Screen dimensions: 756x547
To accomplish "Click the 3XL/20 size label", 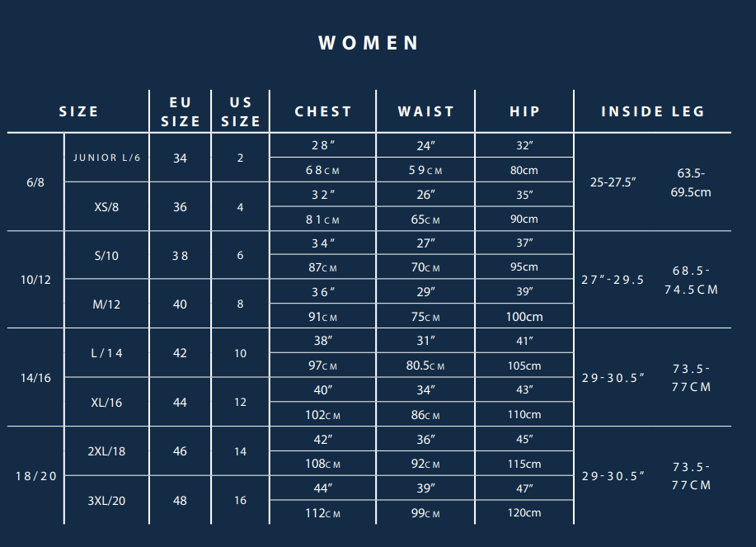I will coord(106,501).
